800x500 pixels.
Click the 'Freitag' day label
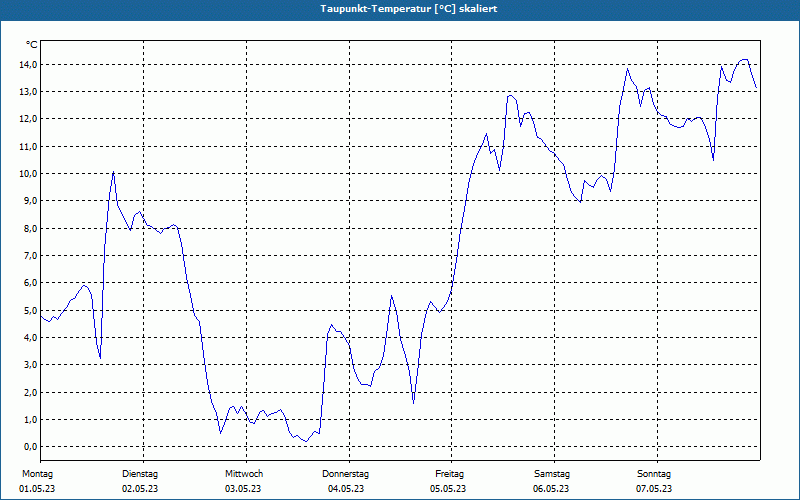click(449, 474)
